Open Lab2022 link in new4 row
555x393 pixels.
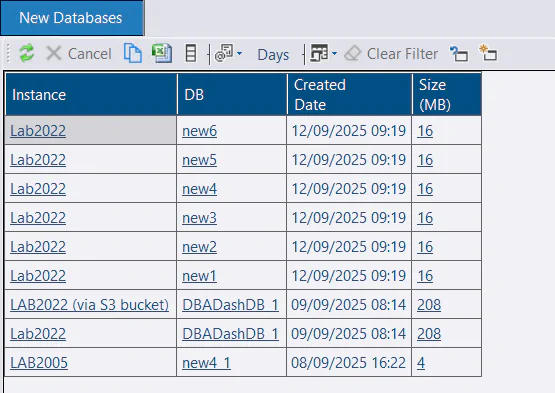pyautogui.click(x=38, y=189)
